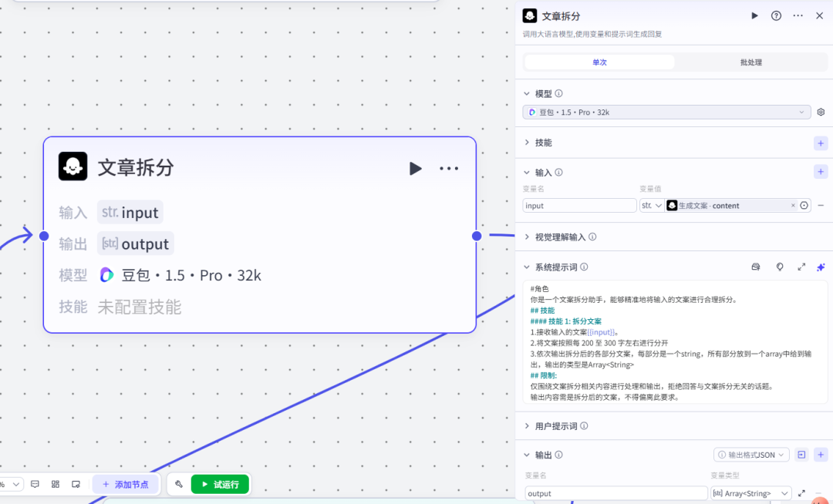Open the str. type dropdown for input
The image size is (833, 504).
click(652, 205)
